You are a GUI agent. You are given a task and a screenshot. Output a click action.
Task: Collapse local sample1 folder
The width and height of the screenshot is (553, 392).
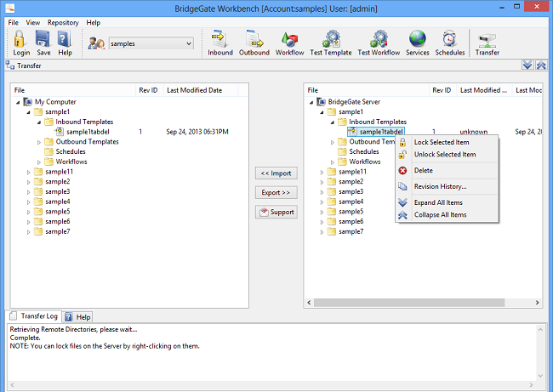coord(28,112)
